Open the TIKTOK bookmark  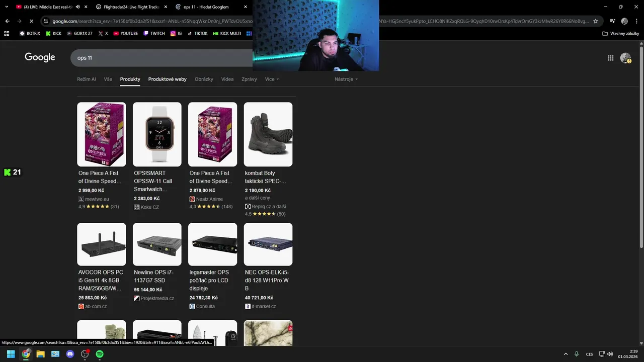click(x=197, y=34)
